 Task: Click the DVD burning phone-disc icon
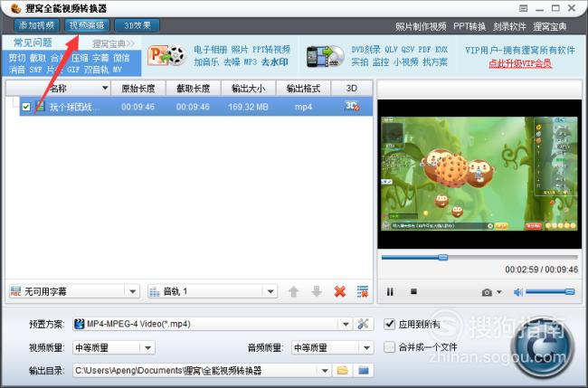[x=325, y=56]
